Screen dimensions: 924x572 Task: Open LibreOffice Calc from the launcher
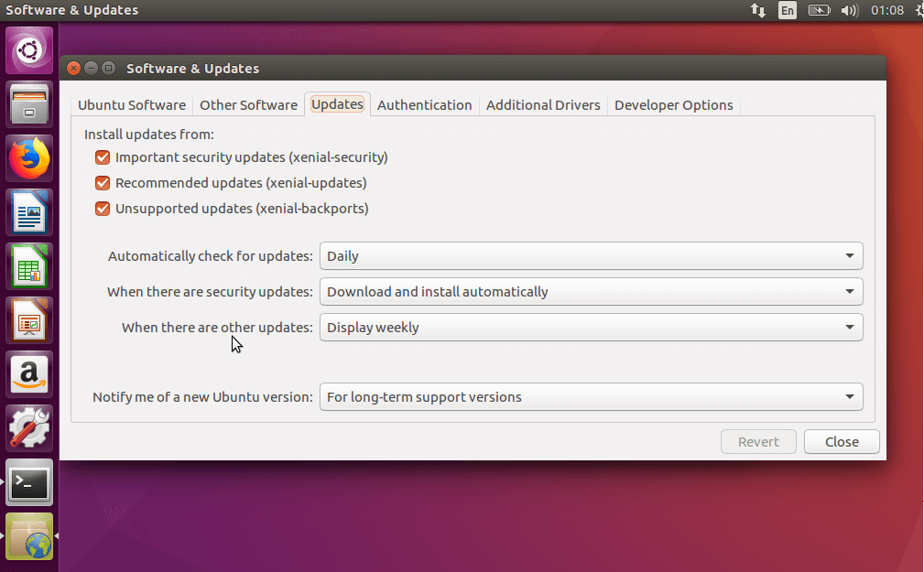29,265
